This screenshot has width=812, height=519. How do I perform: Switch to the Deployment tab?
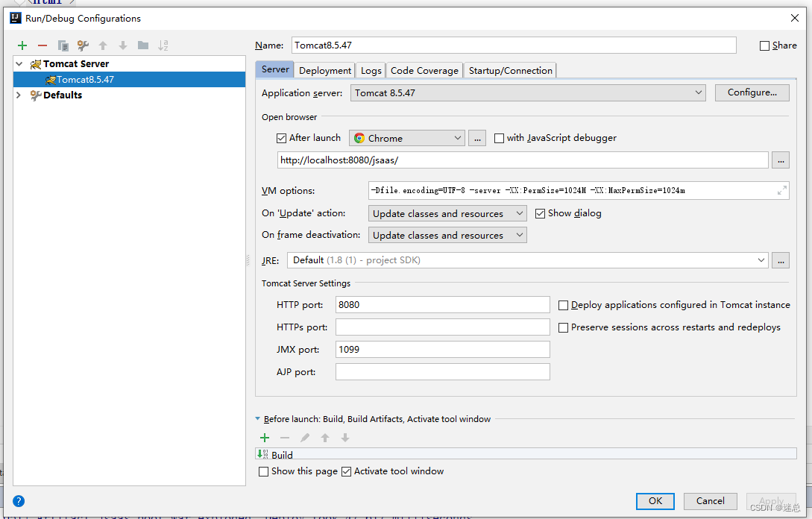tap(324, 70)
